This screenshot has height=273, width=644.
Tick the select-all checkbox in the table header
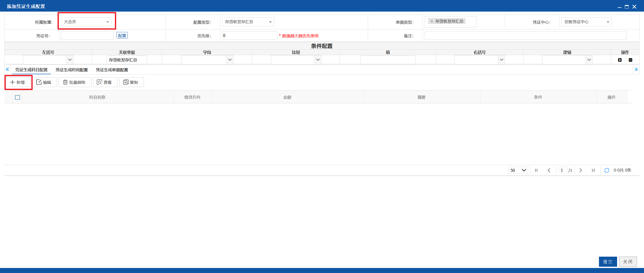(x=17, y=97)
